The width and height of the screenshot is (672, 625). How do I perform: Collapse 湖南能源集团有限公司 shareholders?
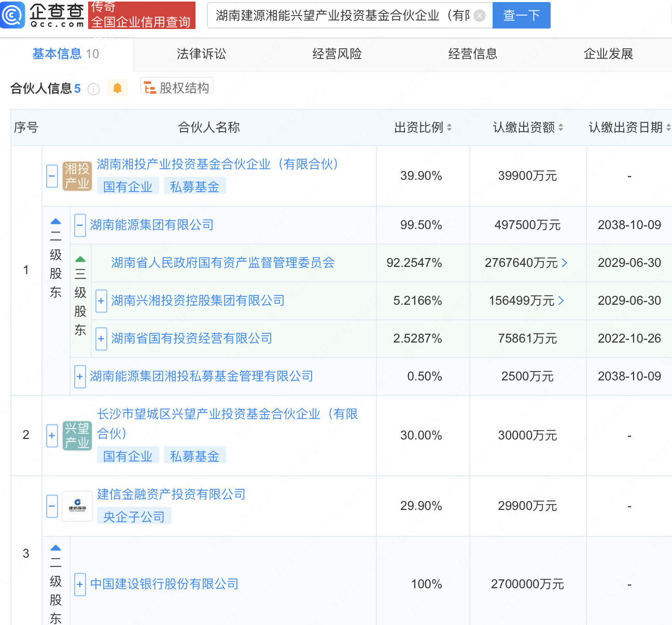(80, 225)
